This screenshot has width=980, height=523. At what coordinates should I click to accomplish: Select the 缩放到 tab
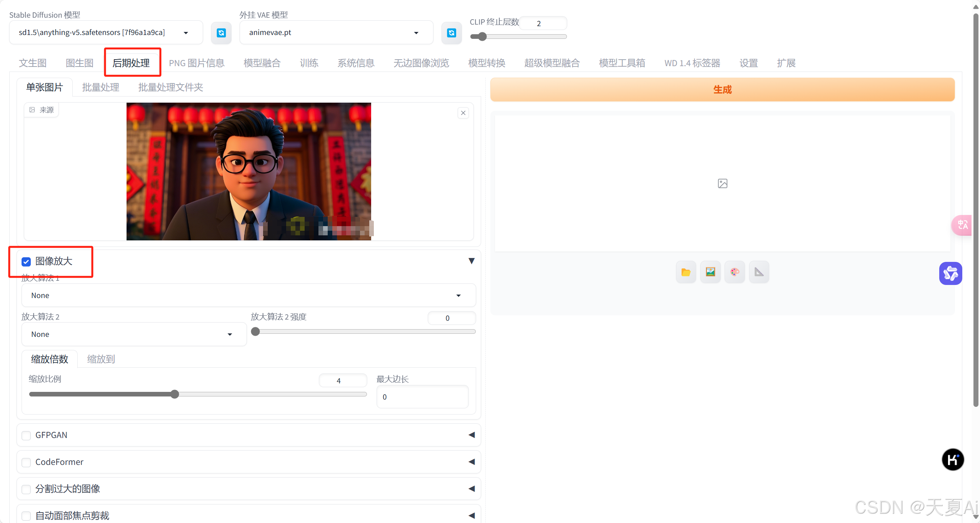[x=101, y=359]
